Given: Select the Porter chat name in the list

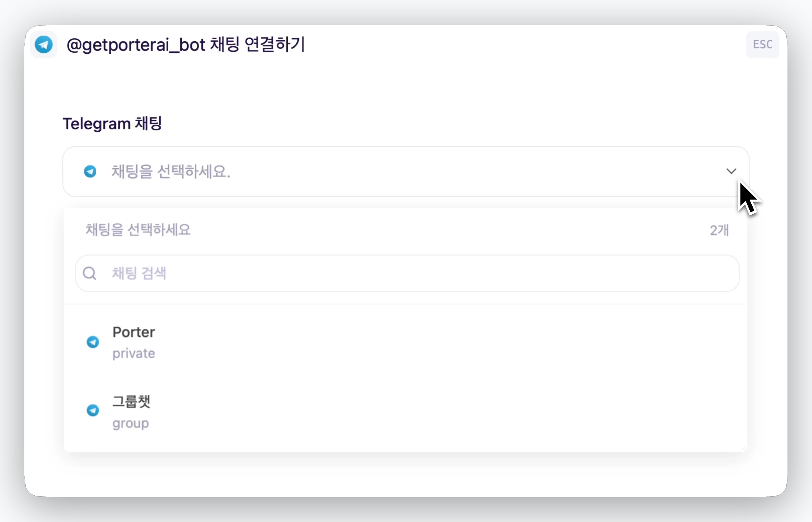Looking at the screenshot, I should click(x=134, y=332).
